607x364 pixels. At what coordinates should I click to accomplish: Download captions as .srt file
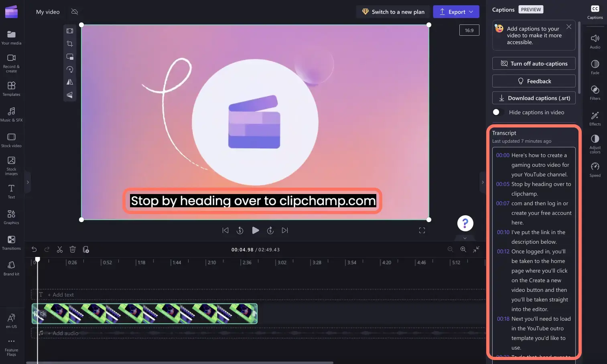(534, 98)
